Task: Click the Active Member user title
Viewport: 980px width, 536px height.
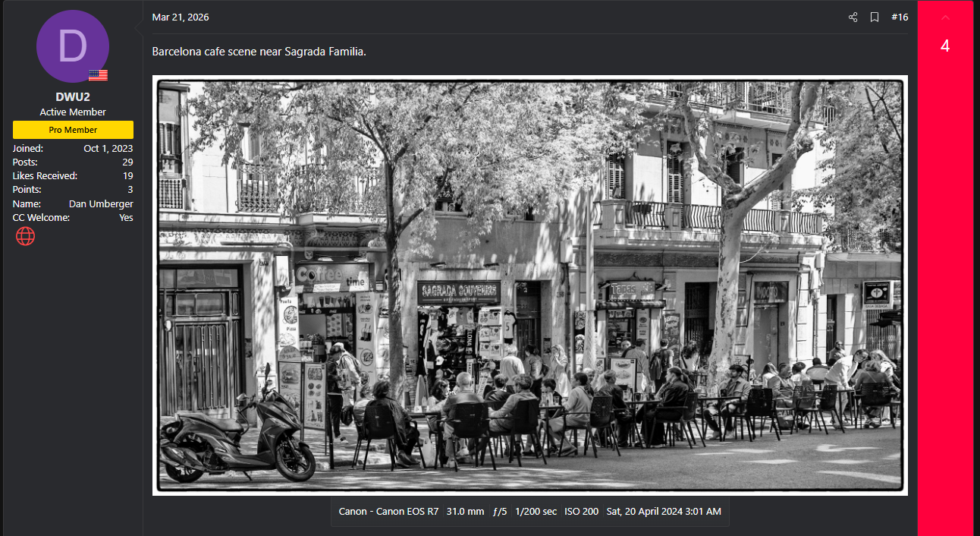Action: pos(73,112)
